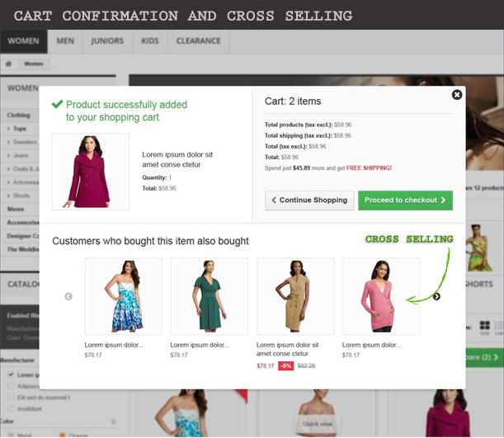The width and height of the screenshot is (504, 438).
Task: Open the blue floral dress thumbnail
Action: [x=124, y=296]
